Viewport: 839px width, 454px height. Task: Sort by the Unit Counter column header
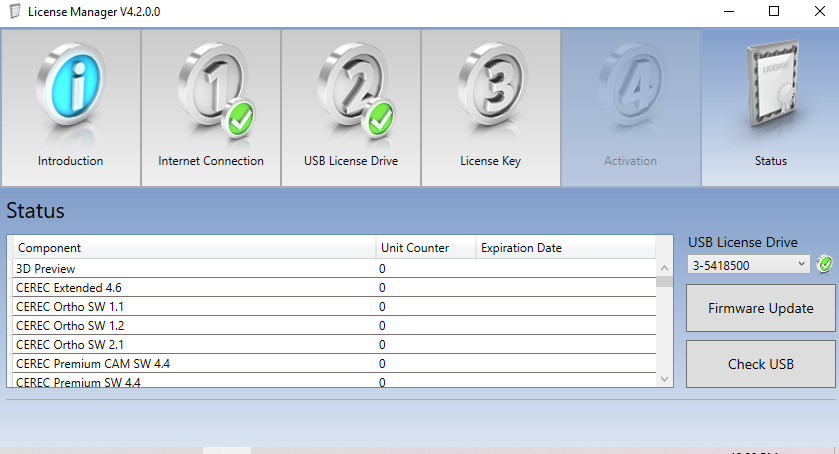(426, 248)
